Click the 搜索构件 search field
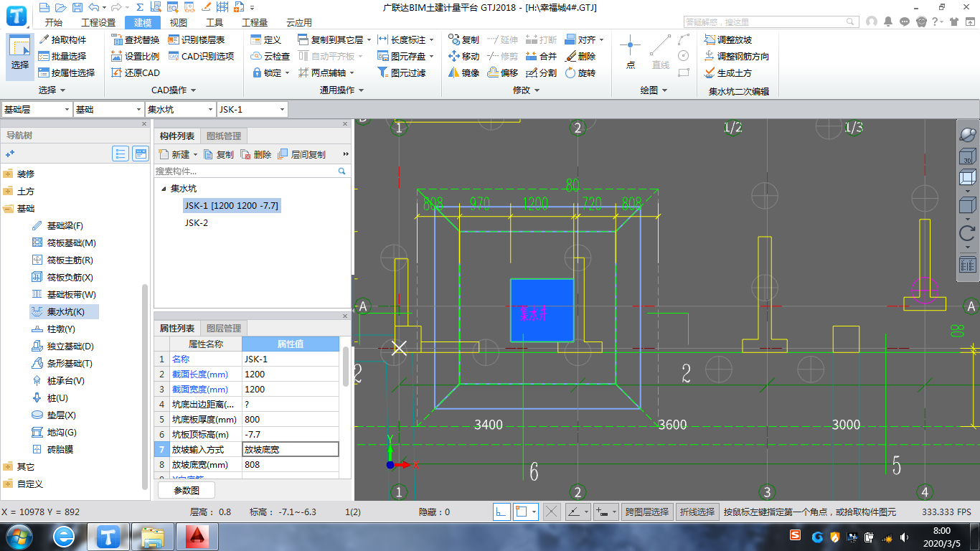This screenshot has height=551, width=980. tap(246, 171)
